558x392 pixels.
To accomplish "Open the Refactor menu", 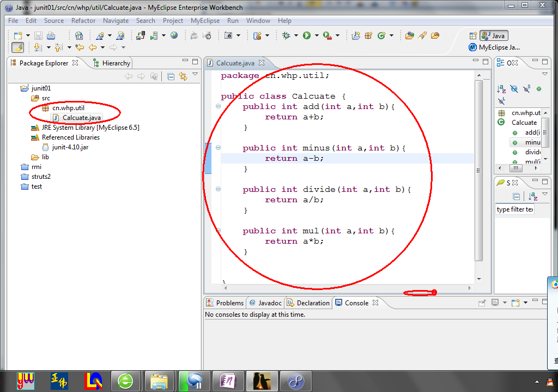I will coord(83,21).
